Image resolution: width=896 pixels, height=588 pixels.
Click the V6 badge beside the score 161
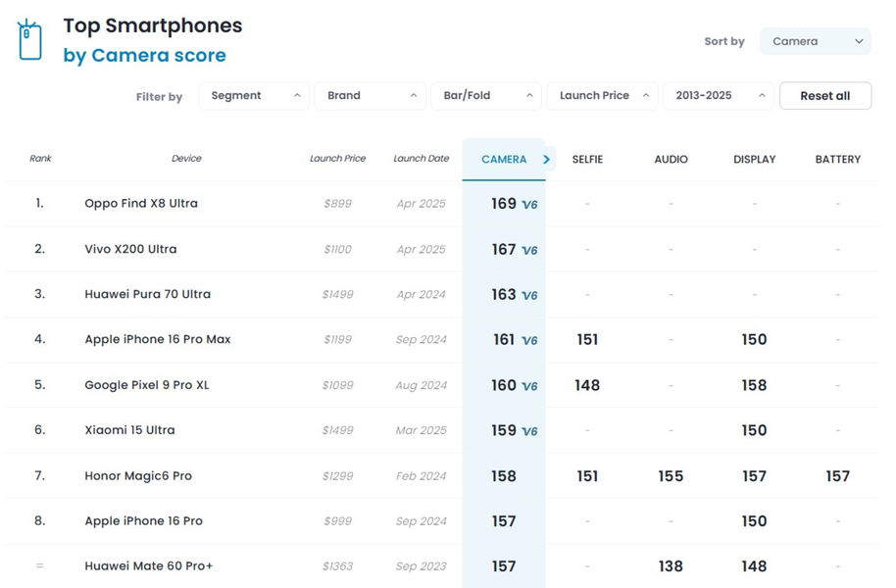(x=529, y=341)
